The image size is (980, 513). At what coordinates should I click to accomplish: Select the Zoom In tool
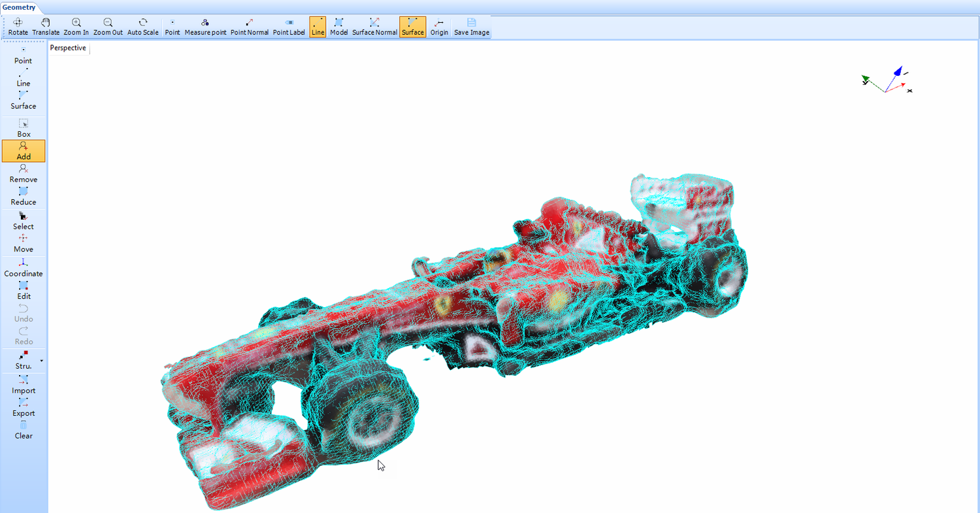pyautogui.click(x=76, y=26)
